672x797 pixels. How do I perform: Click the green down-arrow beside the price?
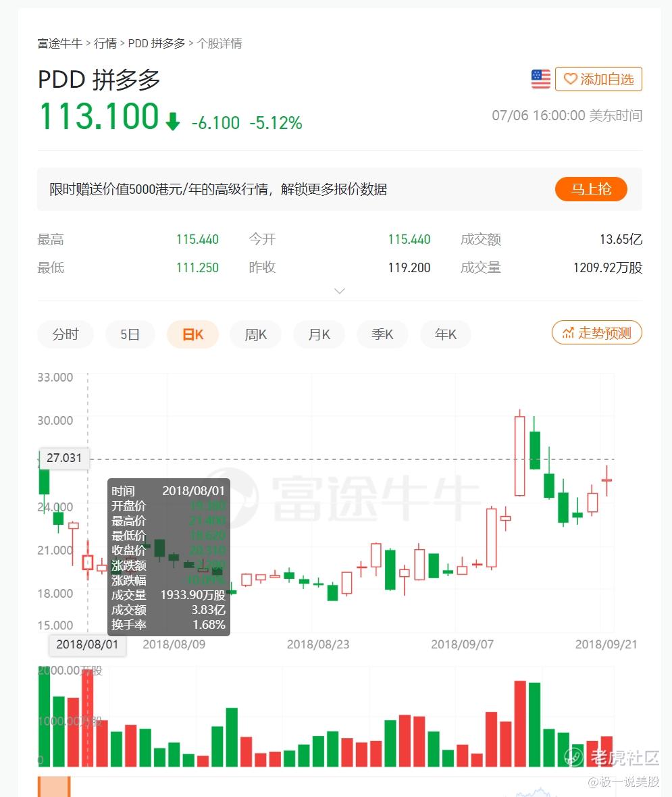(173, 122)
